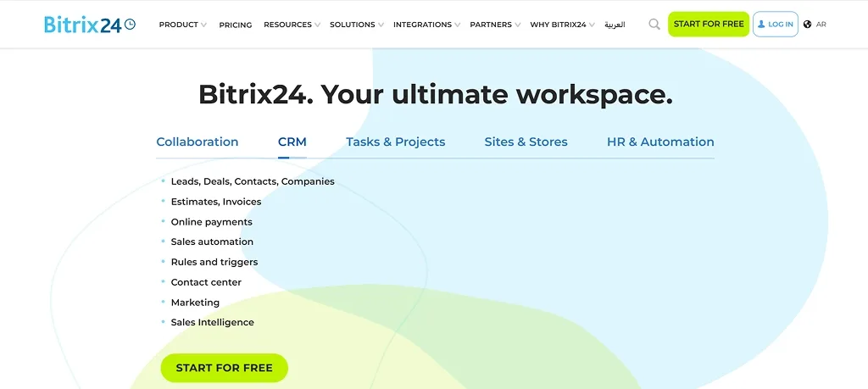This screenshot has height=389, width=868.
Task: Click the Estimates, Invoices item
Action: pos(216,202)
